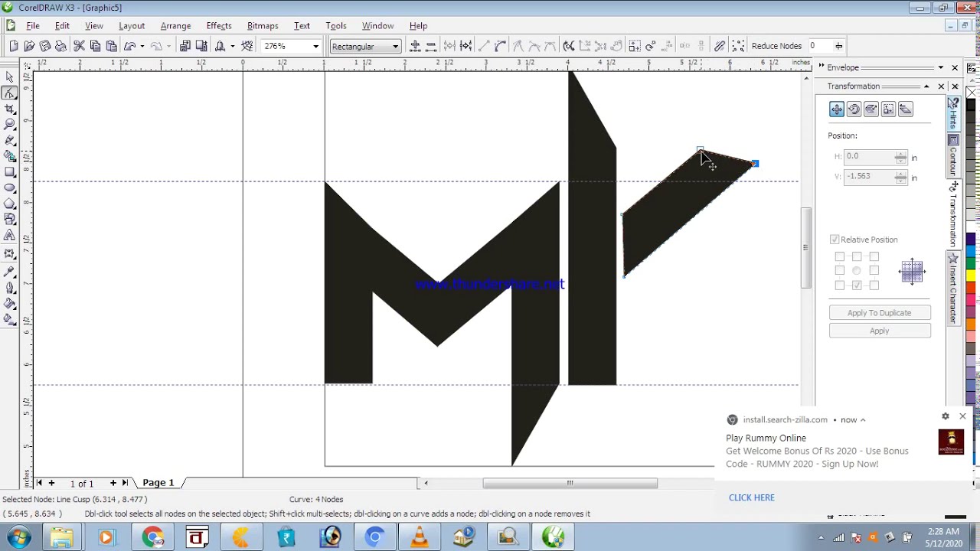Click the Select all nodes icon

click(x=738, y=46)
